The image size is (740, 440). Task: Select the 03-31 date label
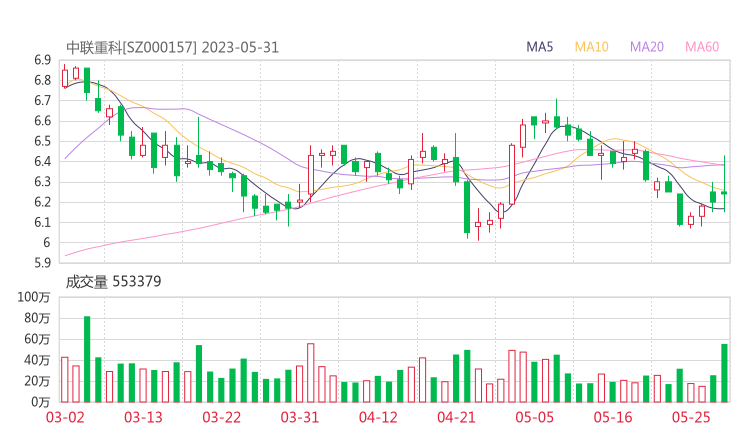coord(300,417)
